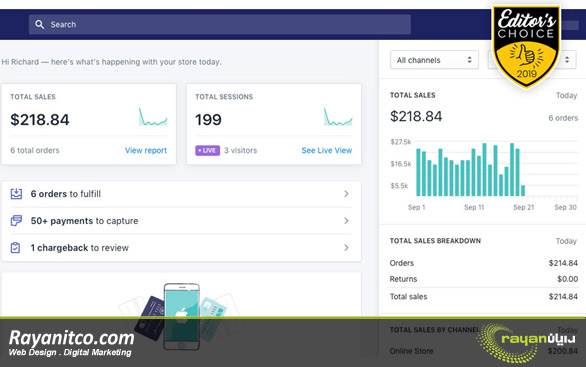Click the TOTAL SALES BREAKDOWN heading
Image resolution: width=586 pixels, height=367 pixels.
(x=435, y=241)
